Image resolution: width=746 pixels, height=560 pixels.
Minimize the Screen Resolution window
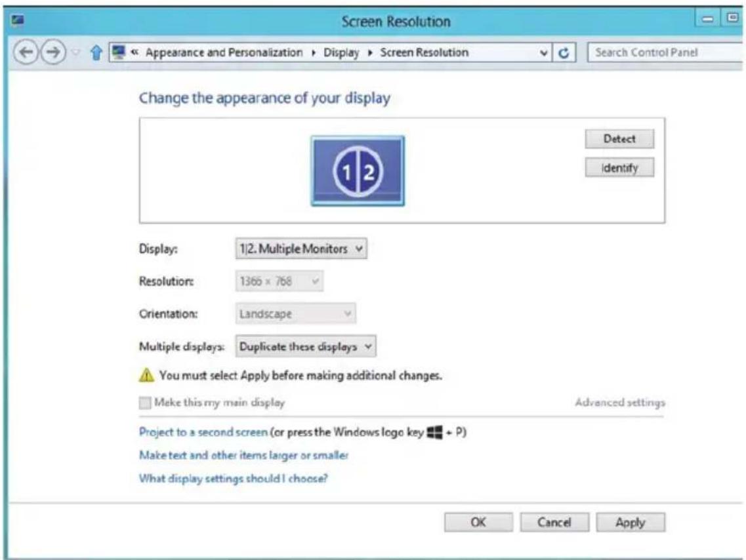click(x=708, y=18)
